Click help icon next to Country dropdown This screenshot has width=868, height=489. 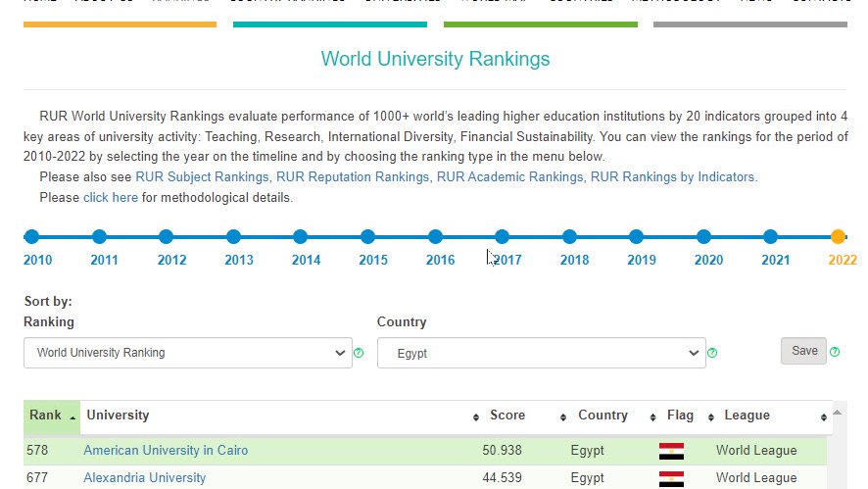tap(712, 353)
